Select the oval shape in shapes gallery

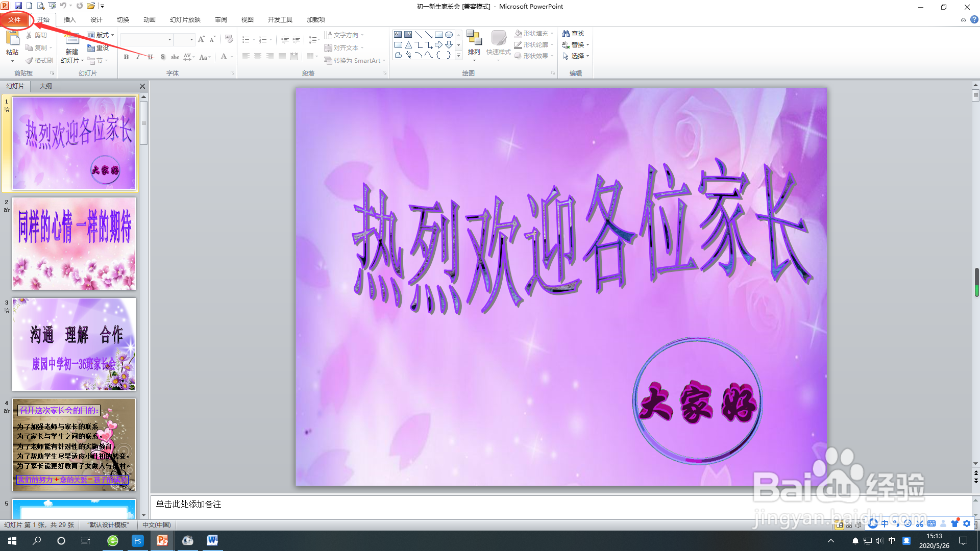tap(449, 35)
